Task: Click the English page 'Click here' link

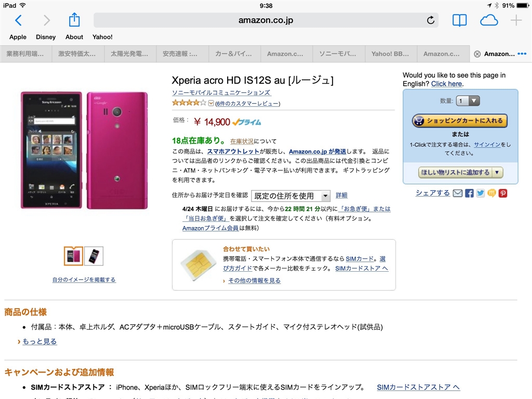Action: pyautogui.click(x=446, y=84)
